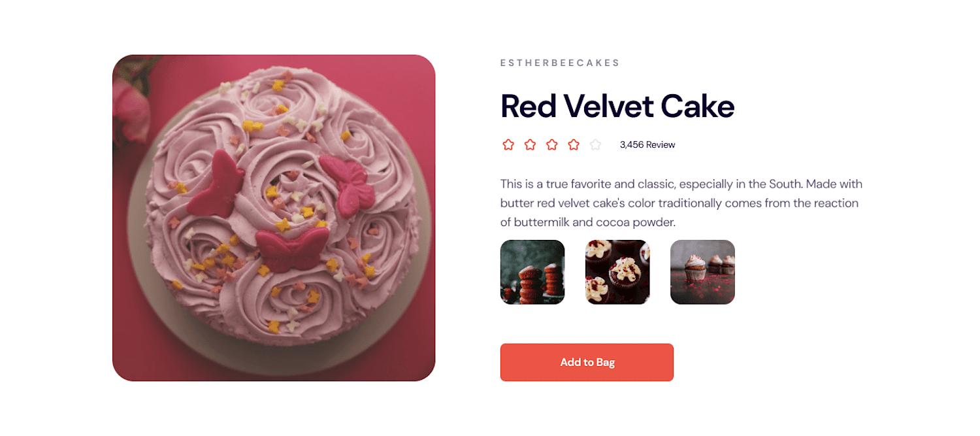
Task: Click the product description paragraph
Action: 681,203
